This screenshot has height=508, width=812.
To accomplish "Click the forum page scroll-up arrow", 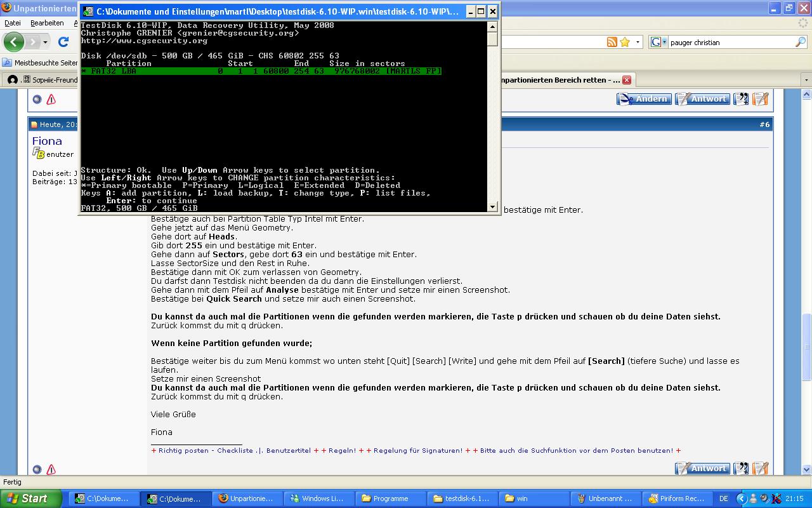I will [x=807, y=93].
